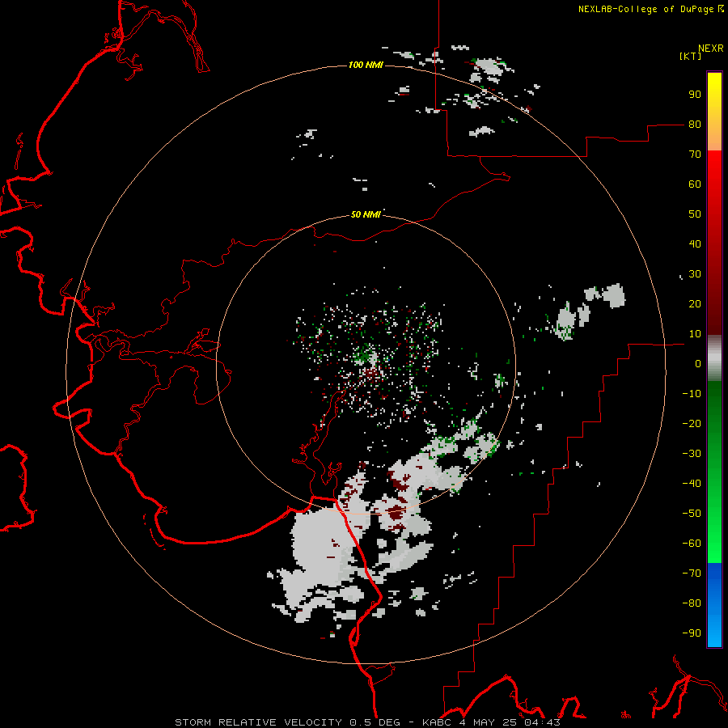Click the 4 MAY 25 date text
Screen dimensions: 728x728
tap(488, 722)
